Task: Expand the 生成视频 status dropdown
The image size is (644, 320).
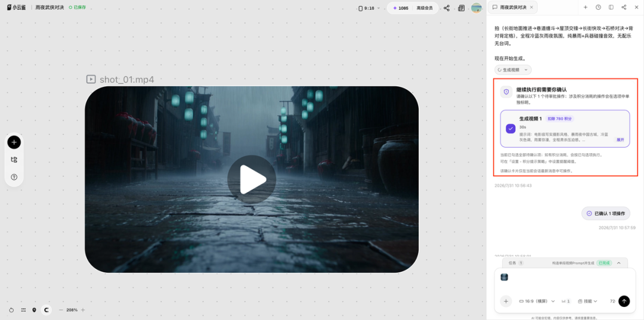Action: point(513,70)
